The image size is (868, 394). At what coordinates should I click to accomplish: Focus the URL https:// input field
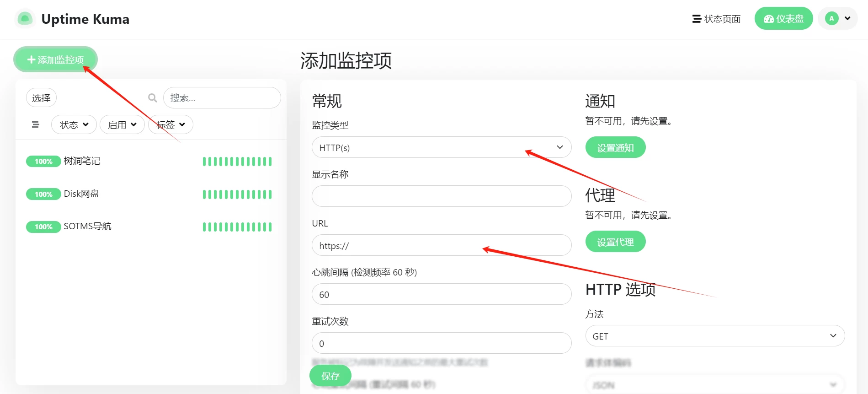(442, 245)
